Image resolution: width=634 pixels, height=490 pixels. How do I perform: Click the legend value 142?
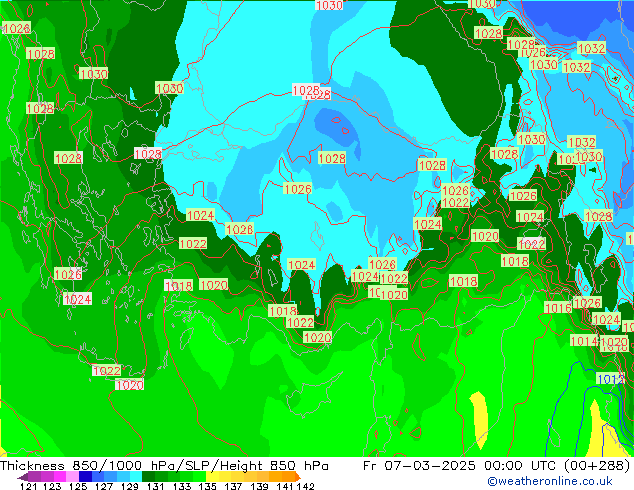click(306, 486)
